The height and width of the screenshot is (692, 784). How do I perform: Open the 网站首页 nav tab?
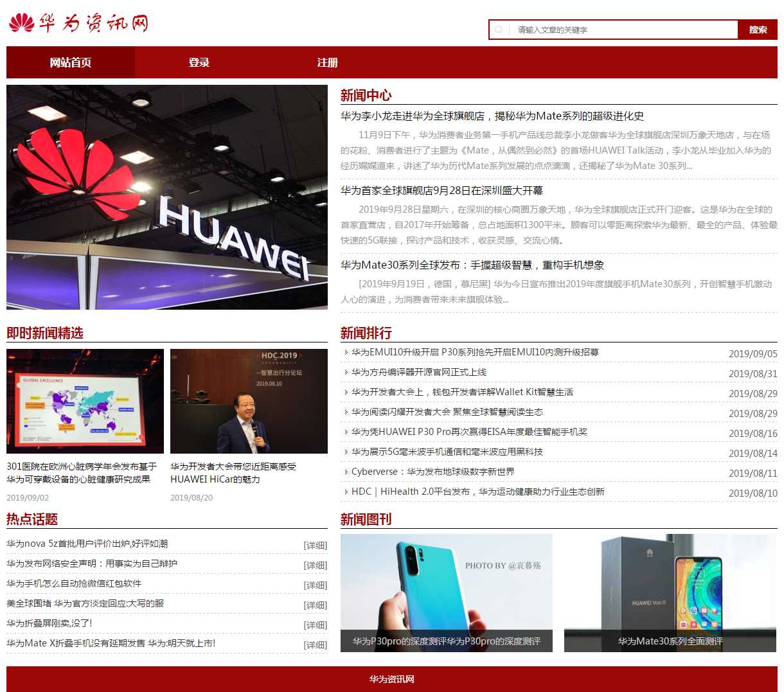71,62
